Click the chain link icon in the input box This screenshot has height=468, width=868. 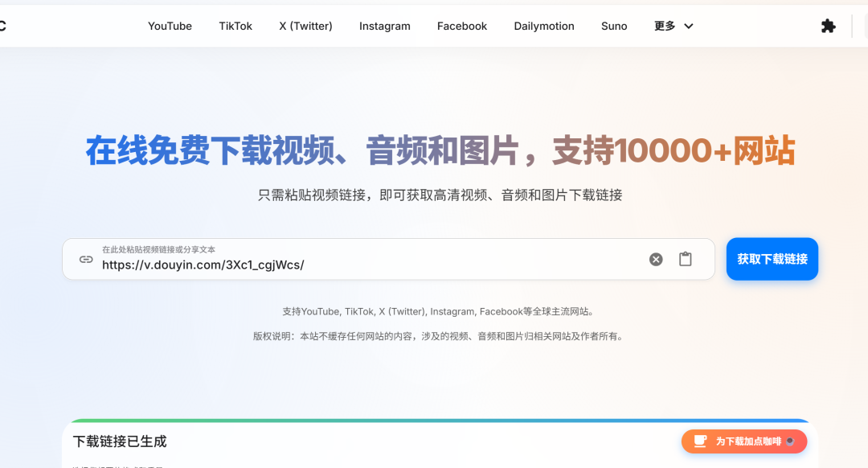[86, 259]
